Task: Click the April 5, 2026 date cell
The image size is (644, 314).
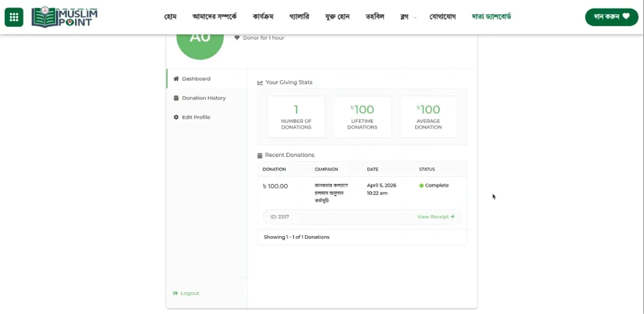Action: pyautogui.click(x=382, y=189)
